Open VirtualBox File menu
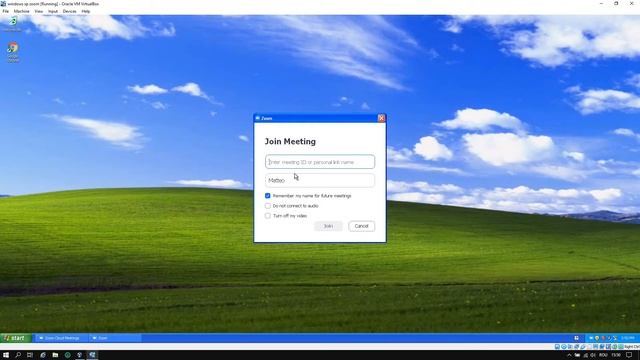Screen dimensions: 640x360 (6, 11)
